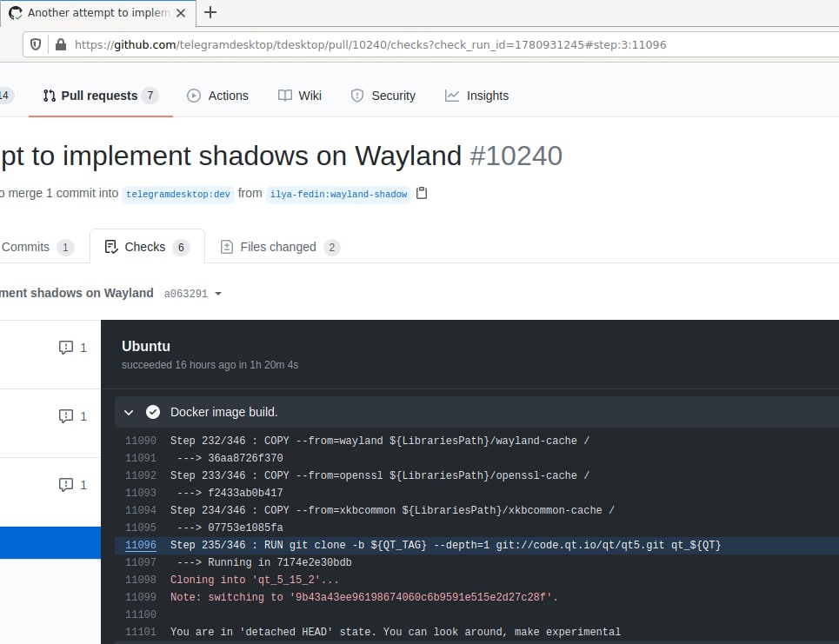This screenshot has width=839, height=644.
Task: Click the 'Cloning into qt_5_15_2' log line
Action: click(254, 580)
